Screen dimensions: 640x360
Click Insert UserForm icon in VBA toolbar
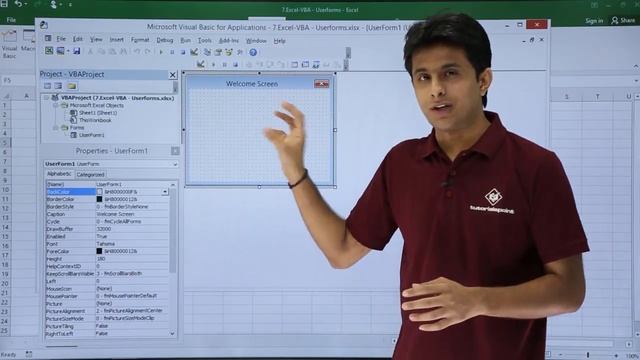pos(60,51)
